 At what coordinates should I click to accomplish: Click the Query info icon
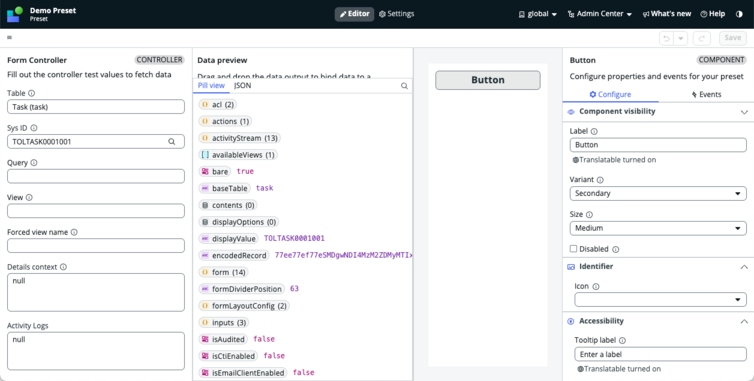(34, 163)
